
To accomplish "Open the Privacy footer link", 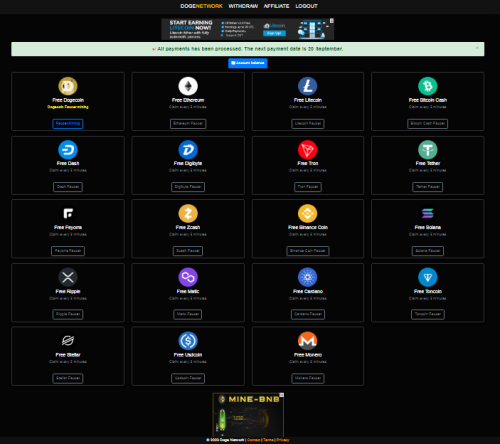I will click(283, 440).
